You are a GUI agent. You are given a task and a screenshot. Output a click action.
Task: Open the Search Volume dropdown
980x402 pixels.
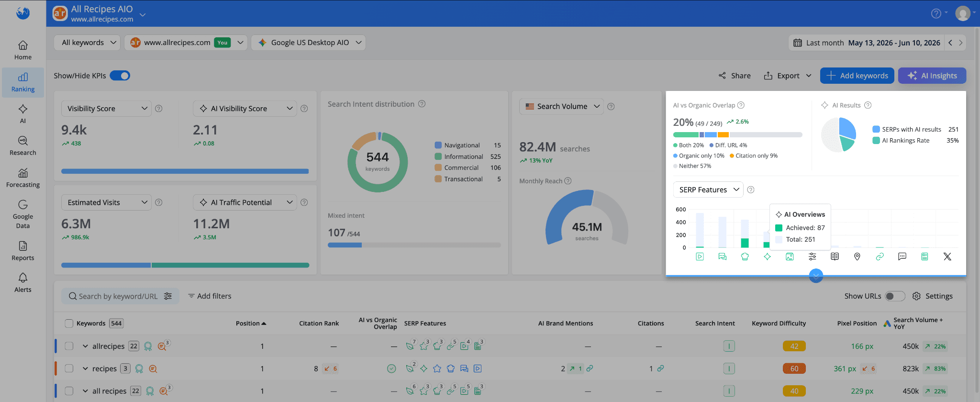pos(561,106)
